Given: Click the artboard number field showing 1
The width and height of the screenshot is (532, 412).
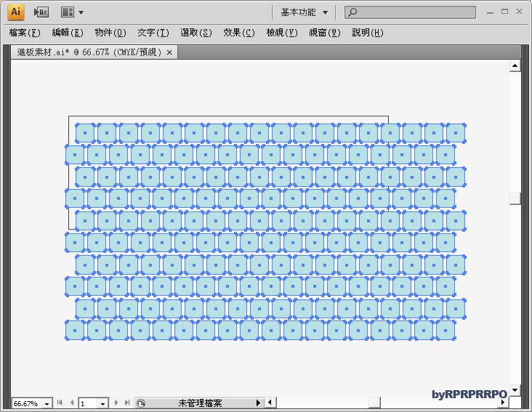Looking at the screenshot, I should 88,403.
